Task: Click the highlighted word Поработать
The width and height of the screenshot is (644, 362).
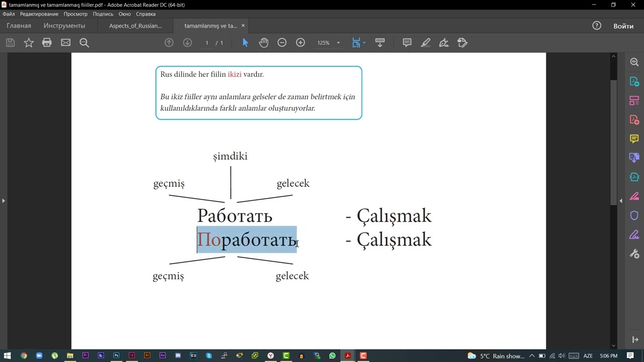Action: coord(247,240)
